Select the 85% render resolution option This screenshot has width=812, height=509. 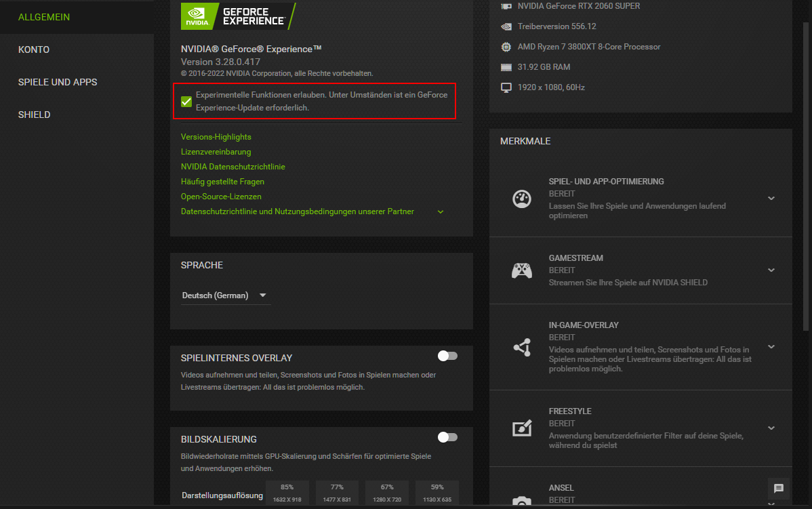[x=287, y=493]
